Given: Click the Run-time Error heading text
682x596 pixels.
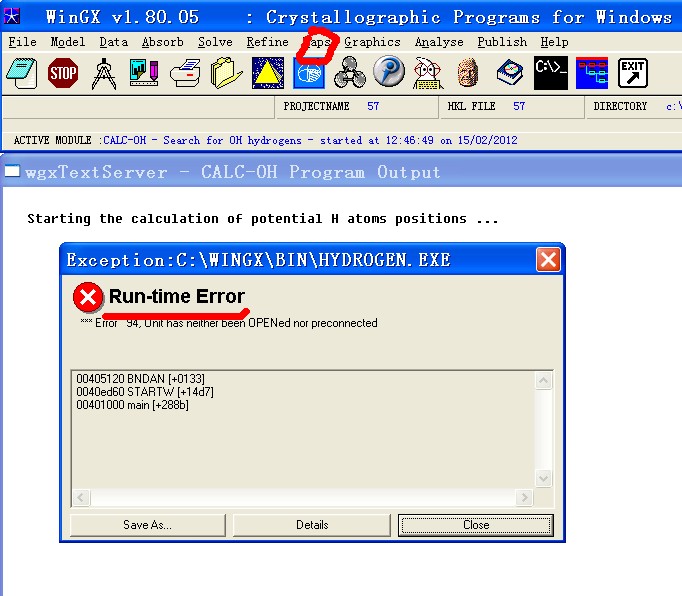Looking at the screenshot, I should [x=177, y=296].
